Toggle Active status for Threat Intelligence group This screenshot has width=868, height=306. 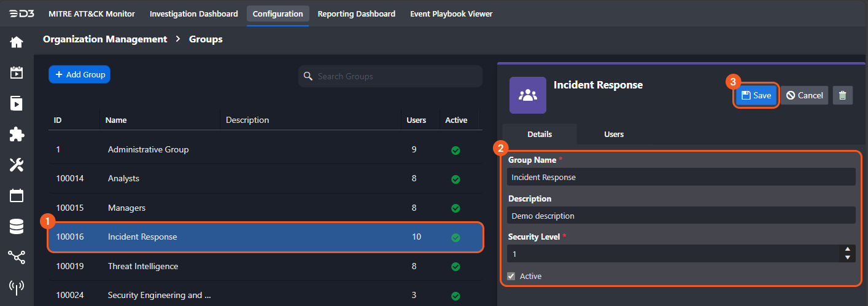pyautogui.click(x=455, y=267)
